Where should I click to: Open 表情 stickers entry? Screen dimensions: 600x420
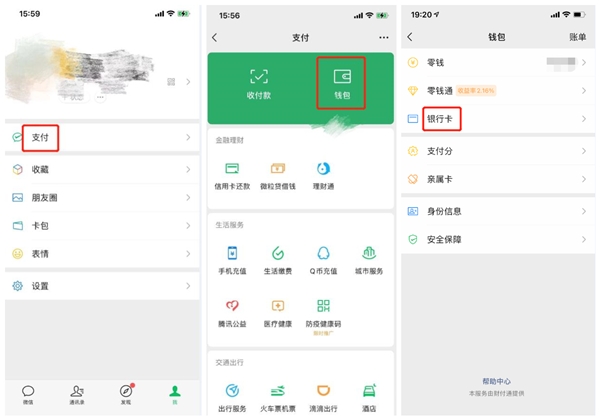pos(102,254)
